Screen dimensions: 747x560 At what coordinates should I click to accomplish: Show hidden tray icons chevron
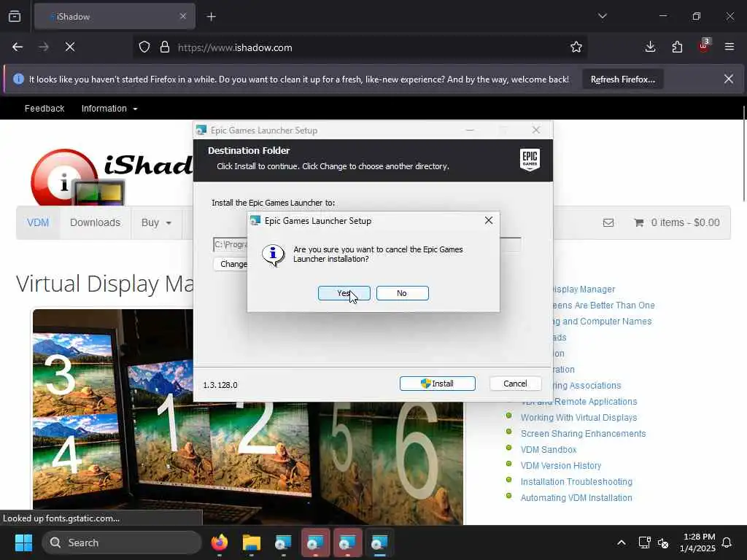622,542
